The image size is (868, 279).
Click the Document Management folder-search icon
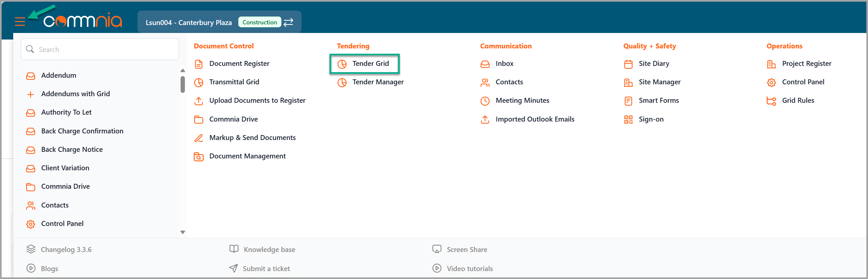pyautogui.click(x=199, y=157)
